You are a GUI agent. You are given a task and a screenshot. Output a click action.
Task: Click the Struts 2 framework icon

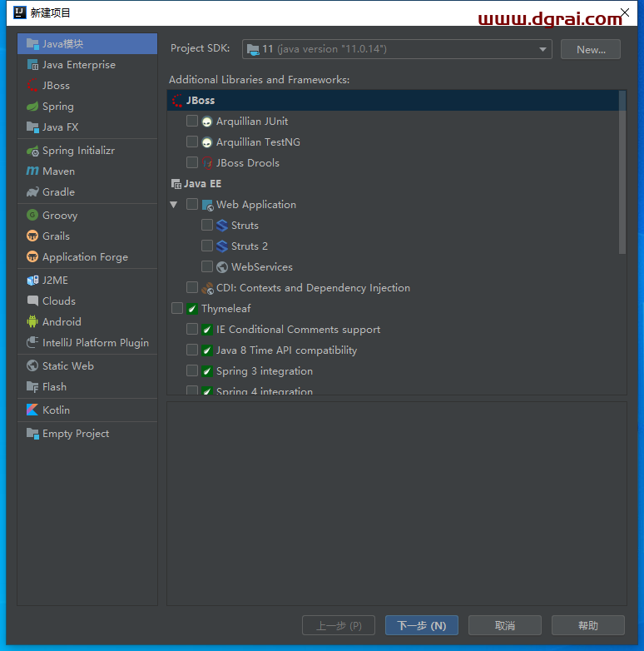pyautogui.click(x=222, y=246)
